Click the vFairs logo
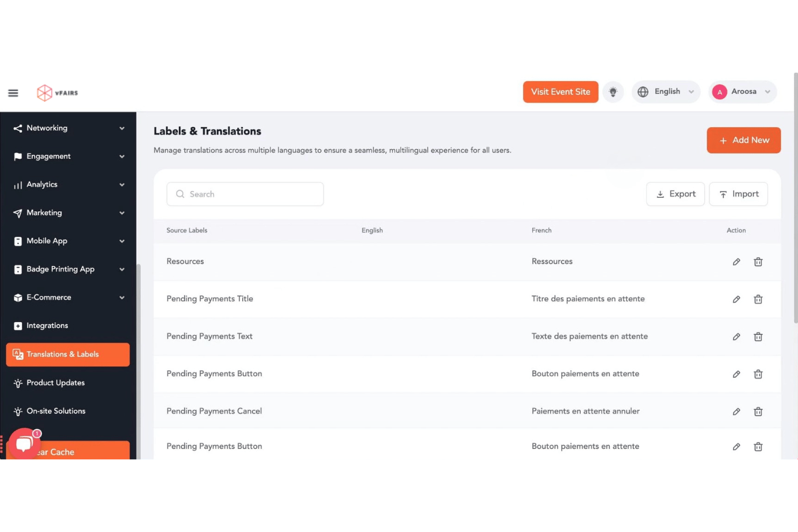Viewport: 798px width, 532px height. click(58, 93)
